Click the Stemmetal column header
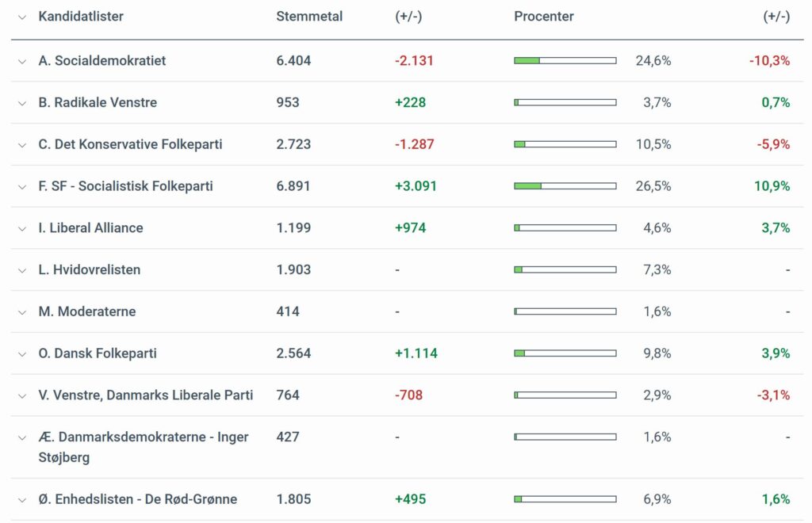The width and height of the screenshot is (812, 523). pos(309,17)
